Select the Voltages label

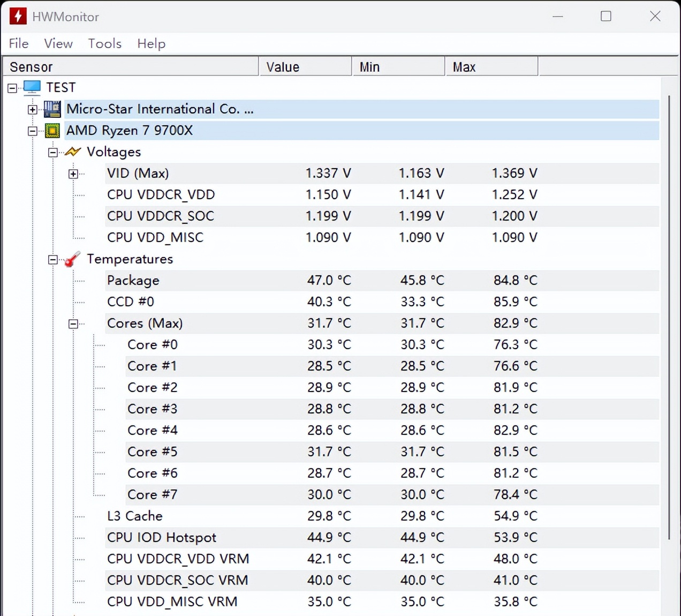114,152
